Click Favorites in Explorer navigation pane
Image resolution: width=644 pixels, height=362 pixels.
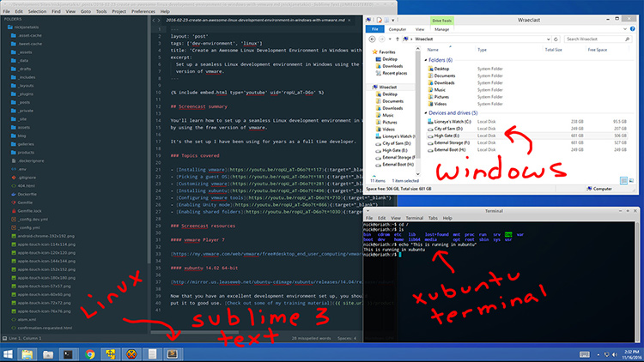point(384,52)
